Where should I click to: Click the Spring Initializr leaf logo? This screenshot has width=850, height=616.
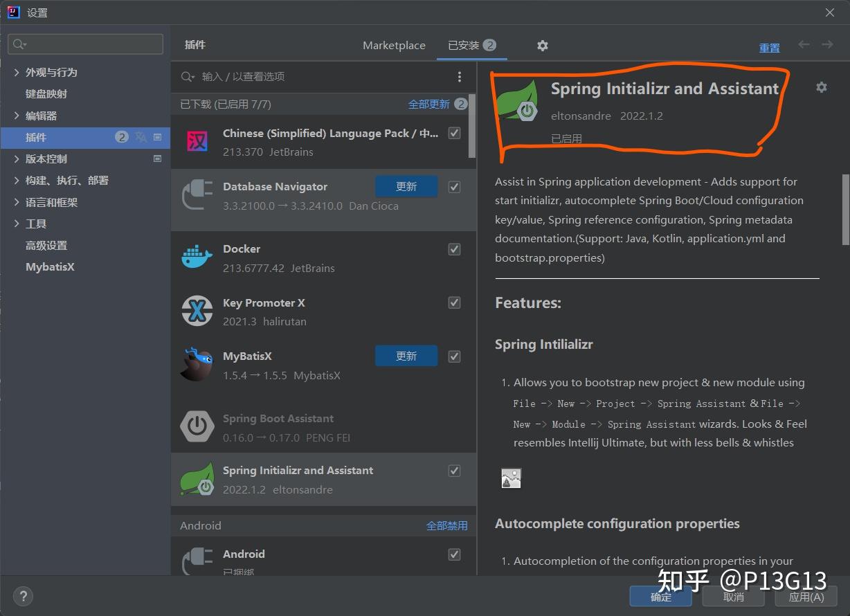coord(516,100)
